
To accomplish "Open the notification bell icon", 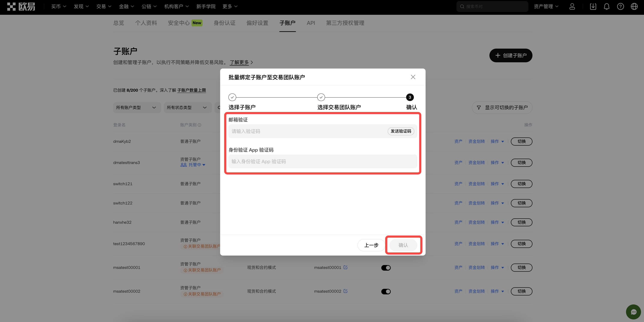I will point(607,6).
